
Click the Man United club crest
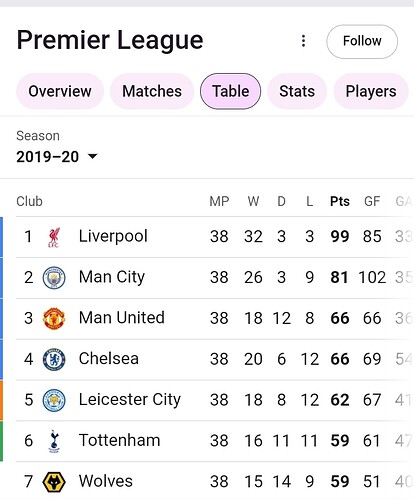[54, 318]
